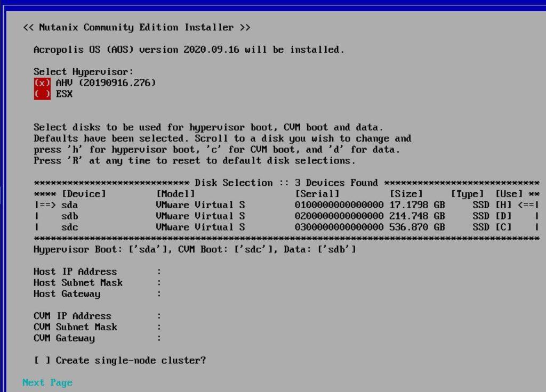This screenshot has width=546, height=392.
Task: Select the sdb disk row
Action: coord(286,216)
